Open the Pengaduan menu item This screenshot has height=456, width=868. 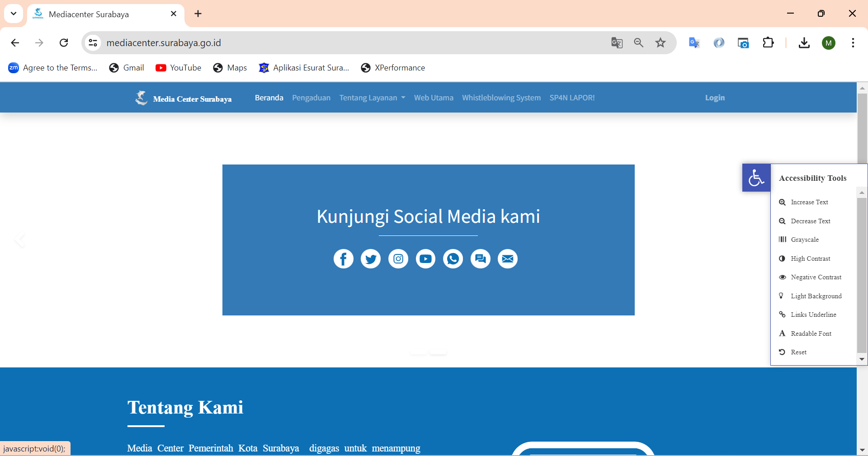tap(311, 98)
